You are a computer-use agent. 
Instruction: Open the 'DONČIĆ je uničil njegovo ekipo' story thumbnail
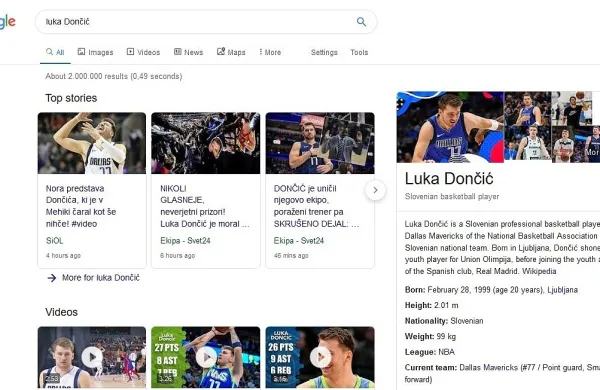320,143
